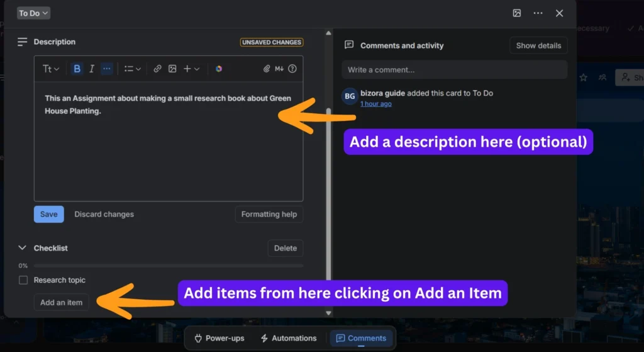Click the scroll down arrow of scrollbar
This screenshot has width=644, height=352.
(x=328, y=313)
